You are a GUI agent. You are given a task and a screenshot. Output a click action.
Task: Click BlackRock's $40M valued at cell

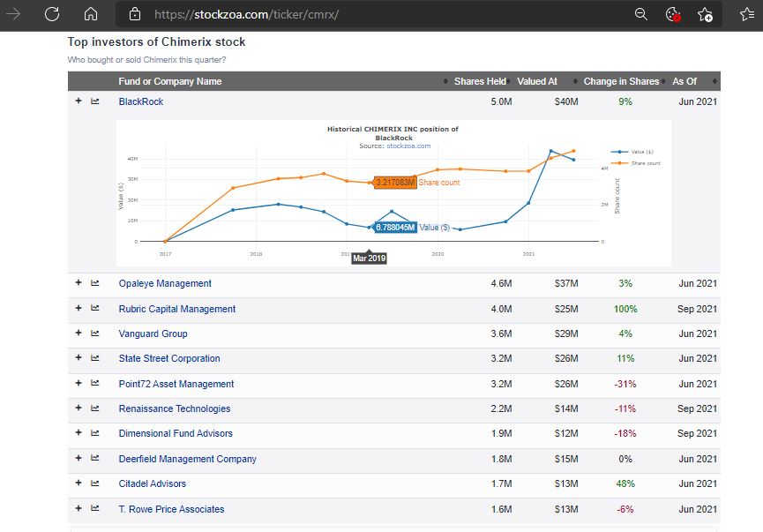click(x=566, y=101)
